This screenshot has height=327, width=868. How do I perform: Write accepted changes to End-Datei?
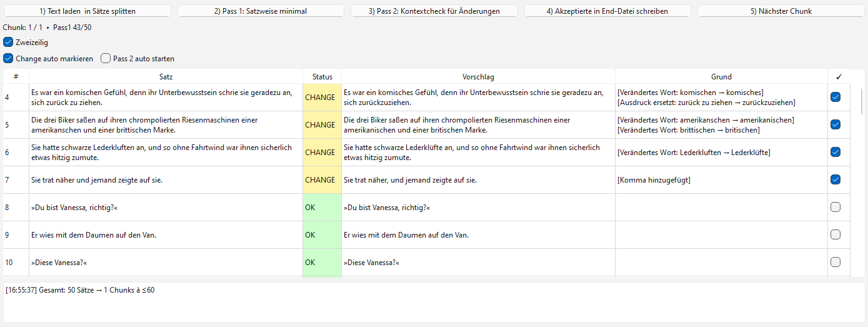607,11
